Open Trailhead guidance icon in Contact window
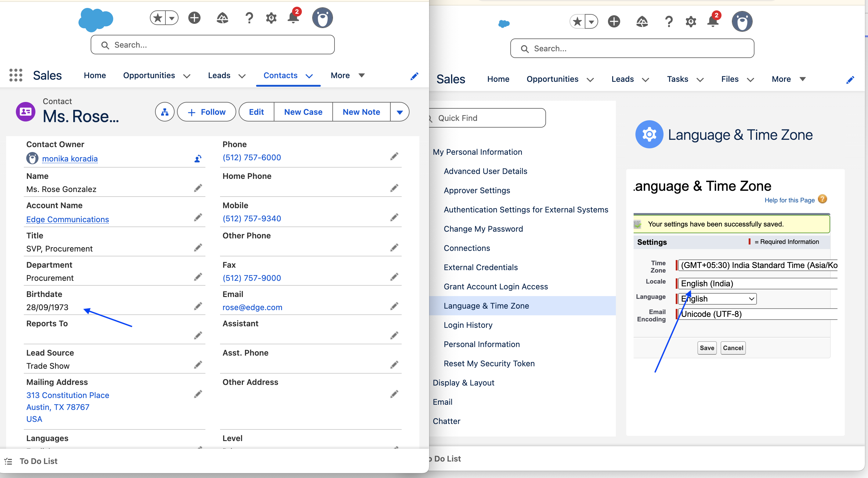The width and height of the screenshot is (868, 478). point(222,18)
